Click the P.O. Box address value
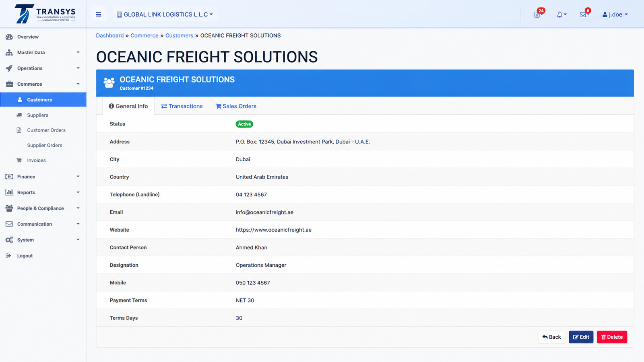 (x=303, y=142)
